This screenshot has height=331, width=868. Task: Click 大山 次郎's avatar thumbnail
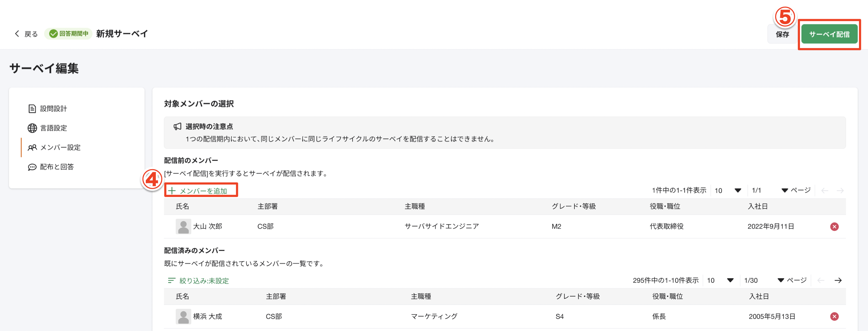coord(184,226)
